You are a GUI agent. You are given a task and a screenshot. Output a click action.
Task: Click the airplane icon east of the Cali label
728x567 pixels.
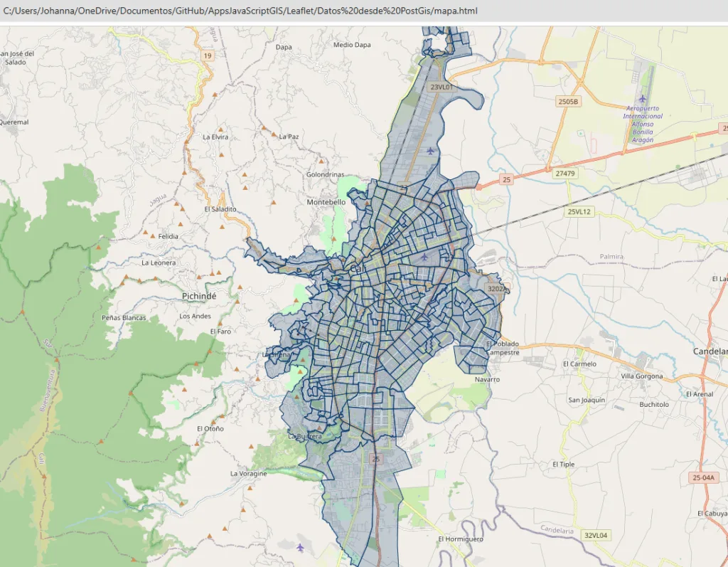point(424,257)
